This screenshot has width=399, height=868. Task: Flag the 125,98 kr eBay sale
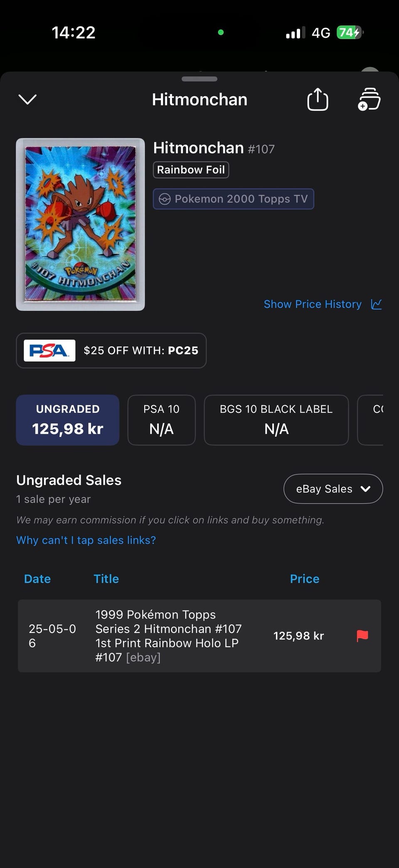(362, 636)
